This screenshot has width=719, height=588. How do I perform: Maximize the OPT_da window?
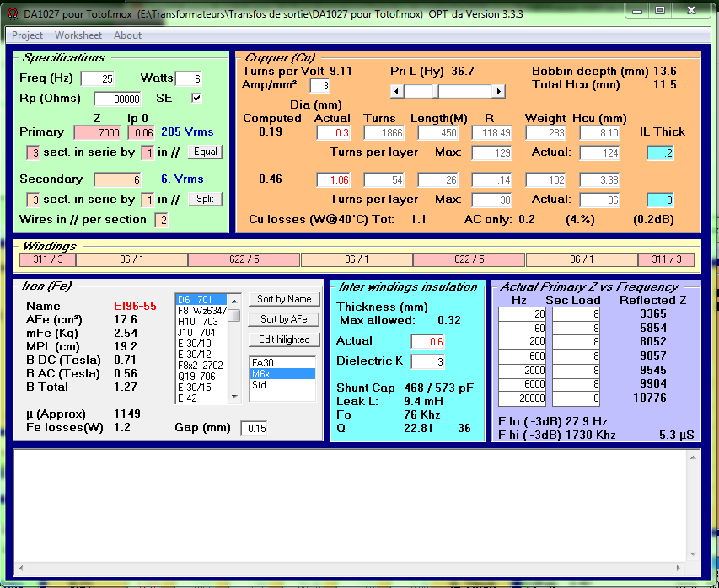pyautogui.click(x=660, y=12)
